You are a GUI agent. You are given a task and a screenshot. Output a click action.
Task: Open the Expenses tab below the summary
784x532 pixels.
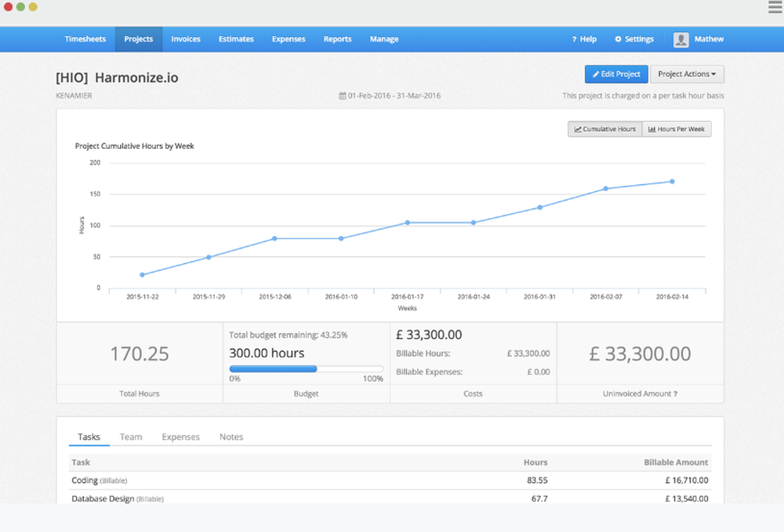[x=180, y=436]
